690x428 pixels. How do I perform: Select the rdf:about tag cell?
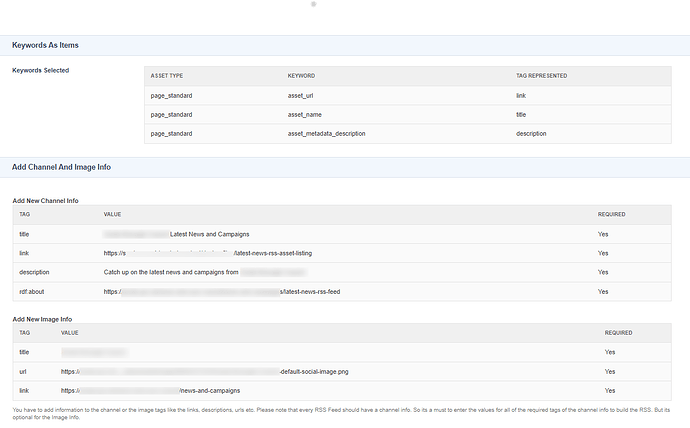32,291
